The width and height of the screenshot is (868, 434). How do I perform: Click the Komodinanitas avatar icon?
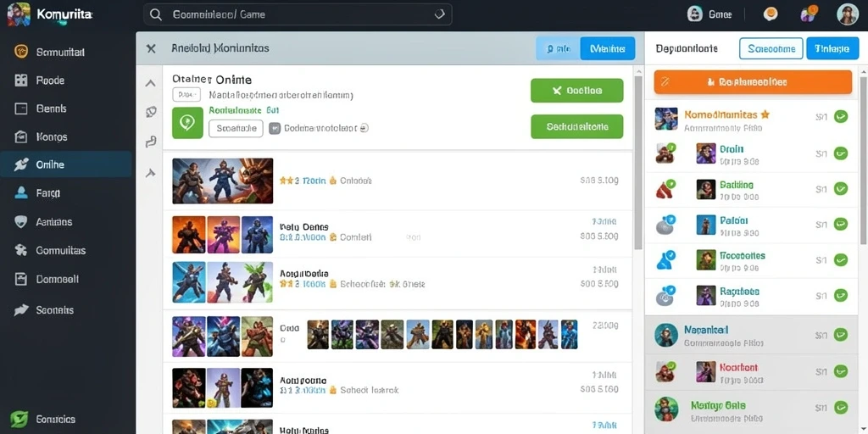666,119
